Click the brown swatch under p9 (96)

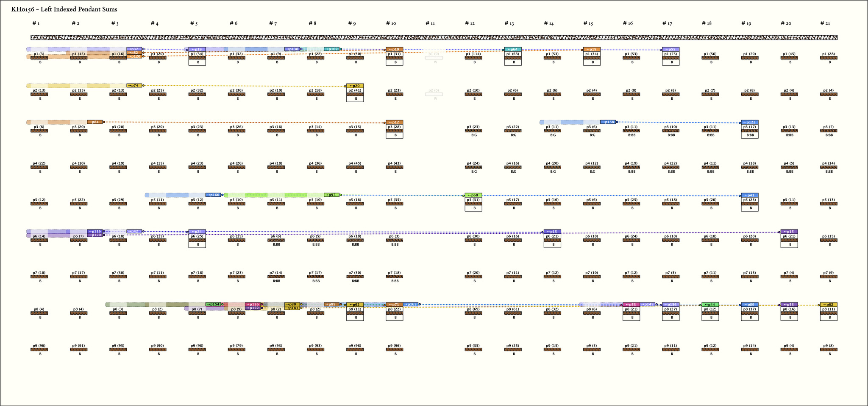[39, 350]
